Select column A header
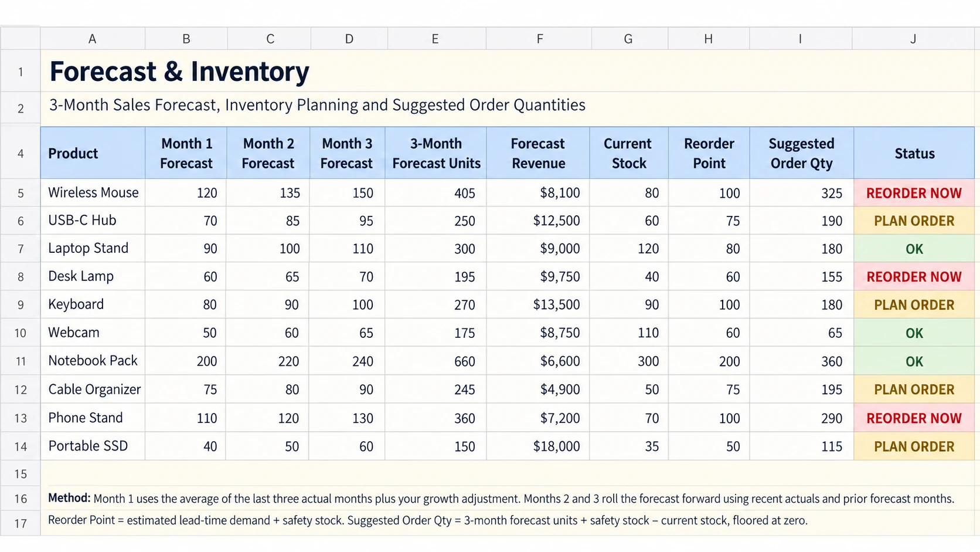 (x=93, y=39)
